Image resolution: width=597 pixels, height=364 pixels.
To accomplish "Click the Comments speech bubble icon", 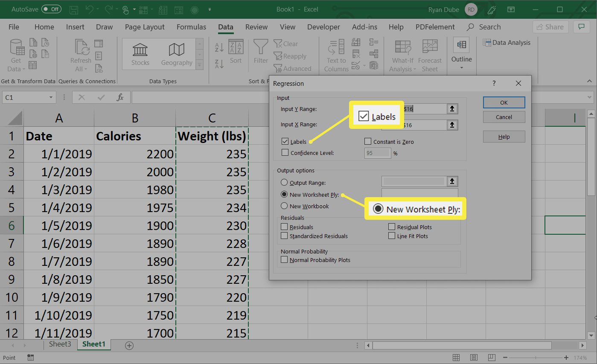I will pyautogui.click(x=581, y=26).
